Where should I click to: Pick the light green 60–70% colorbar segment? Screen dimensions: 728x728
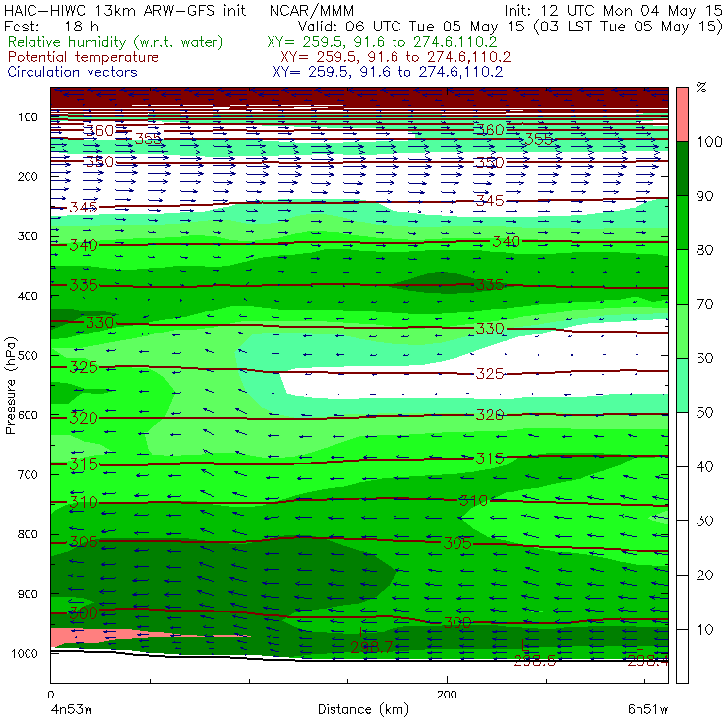[x=682, y=331]
